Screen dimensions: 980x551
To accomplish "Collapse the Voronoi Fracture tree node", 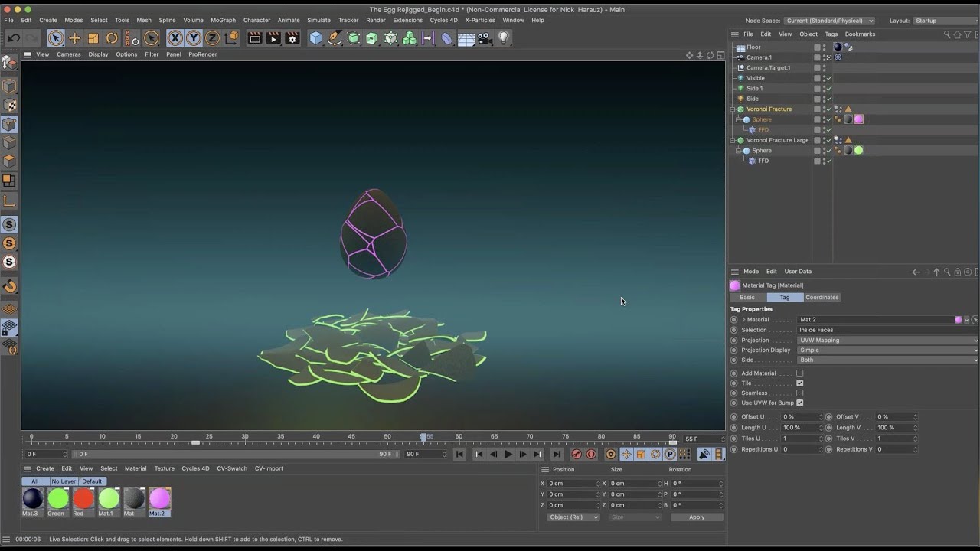I will 733,109.
